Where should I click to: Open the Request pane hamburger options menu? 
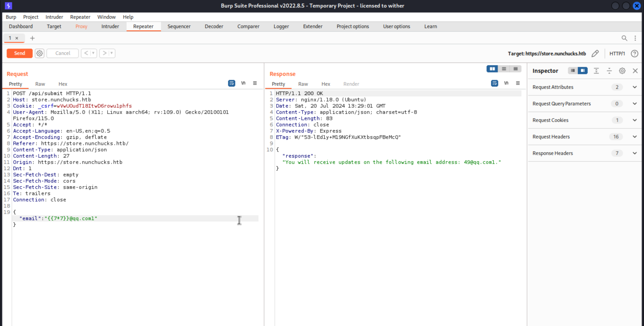tap(255, 83)
